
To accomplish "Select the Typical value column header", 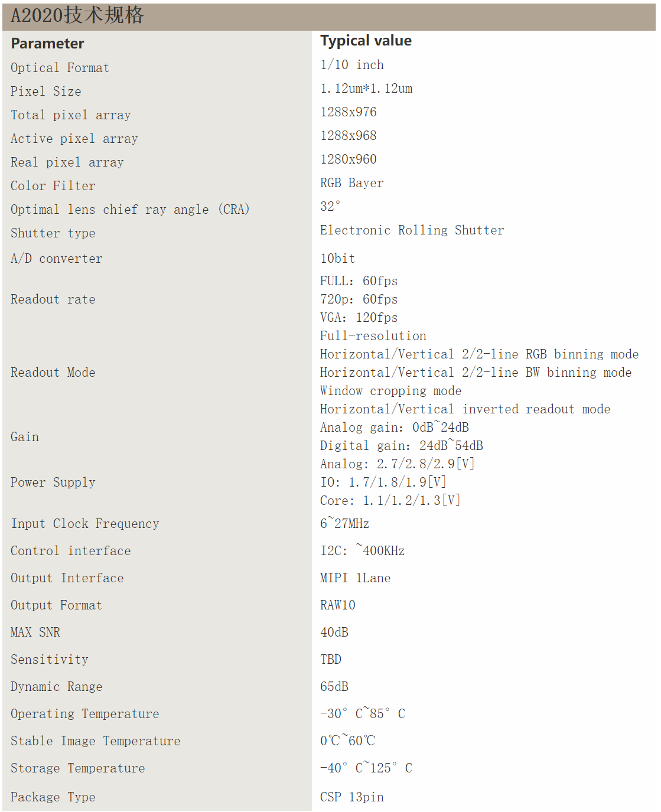I will (x=366, y=41).
